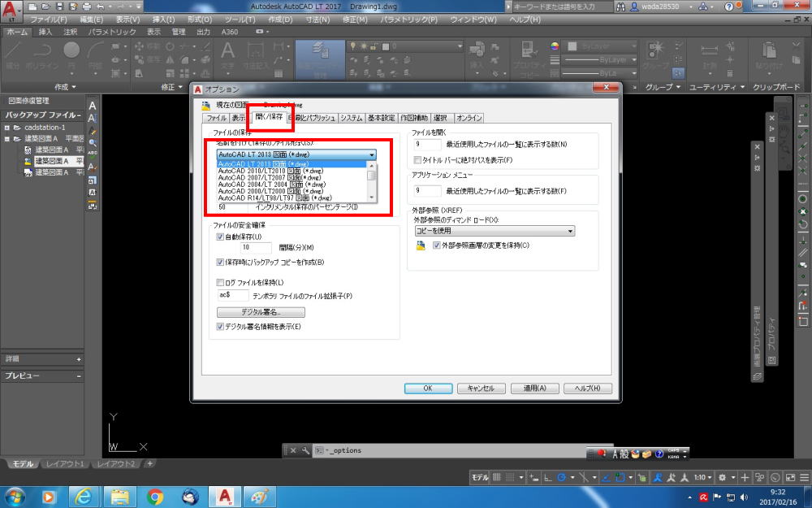Toggle 外部参照画層の変更を保持(C) checkbox

pos(437,245)
